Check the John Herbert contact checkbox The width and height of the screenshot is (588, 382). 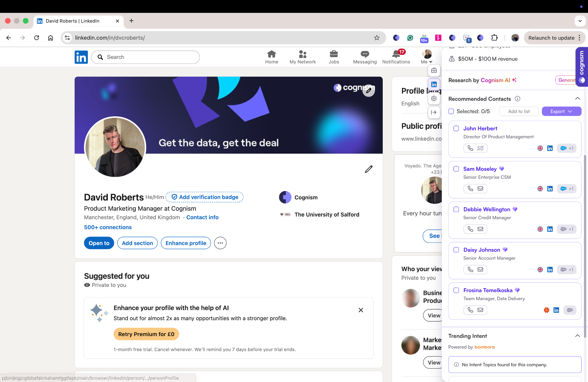tap(456, 128)
